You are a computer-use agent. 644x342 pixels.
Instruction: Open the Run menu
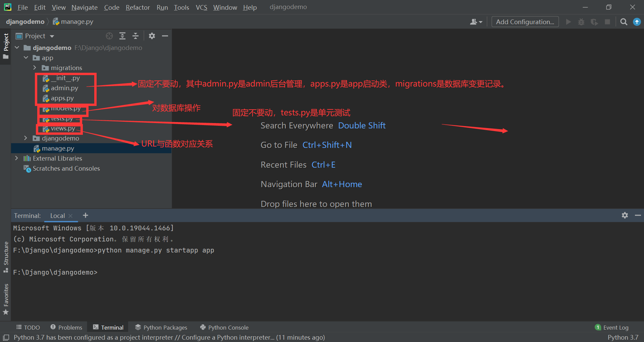click(x=162, y=7)
